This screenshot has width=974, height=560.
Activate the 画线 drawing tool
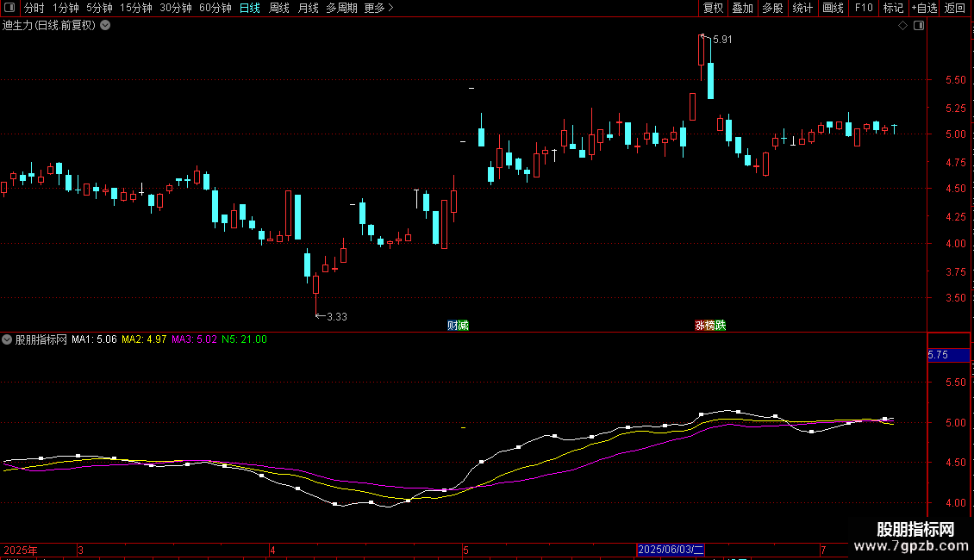point(833,8)
